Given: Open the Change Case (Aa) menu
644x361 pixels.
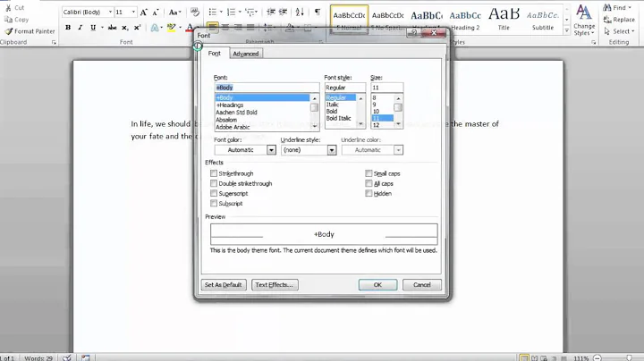Looking at the screenshot, I should click(174, 13).
